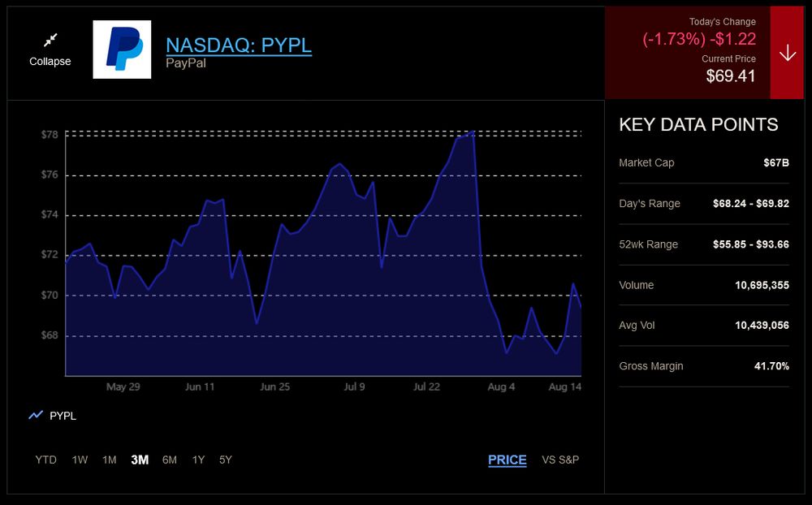
Task: Click 52wk Range value $55.85 - $93.66
Action: point(751,244)
